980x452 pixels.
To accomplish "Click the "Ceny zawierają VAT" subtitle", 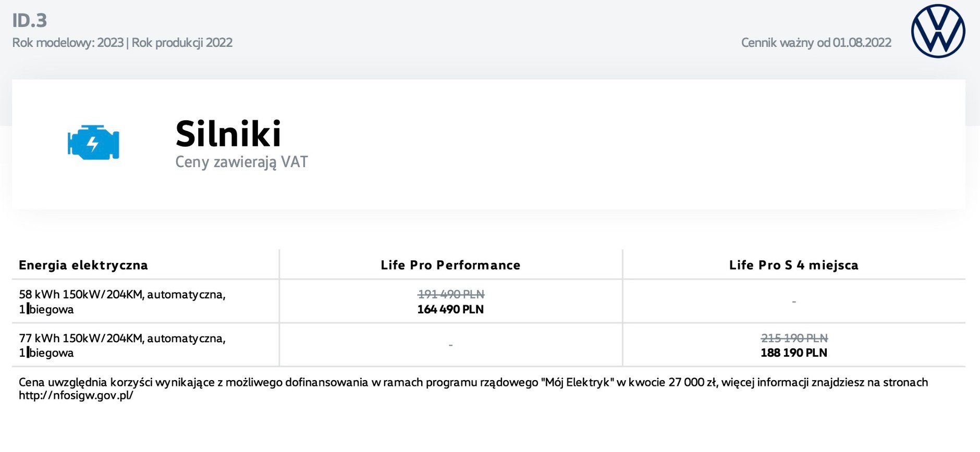I will (241, 162).
